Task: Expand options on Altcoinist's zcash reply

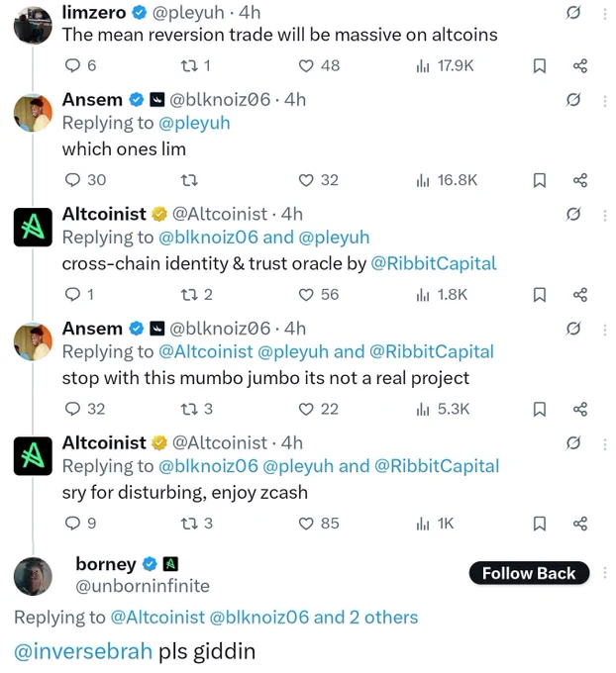Action: click(x=605, y=443)
